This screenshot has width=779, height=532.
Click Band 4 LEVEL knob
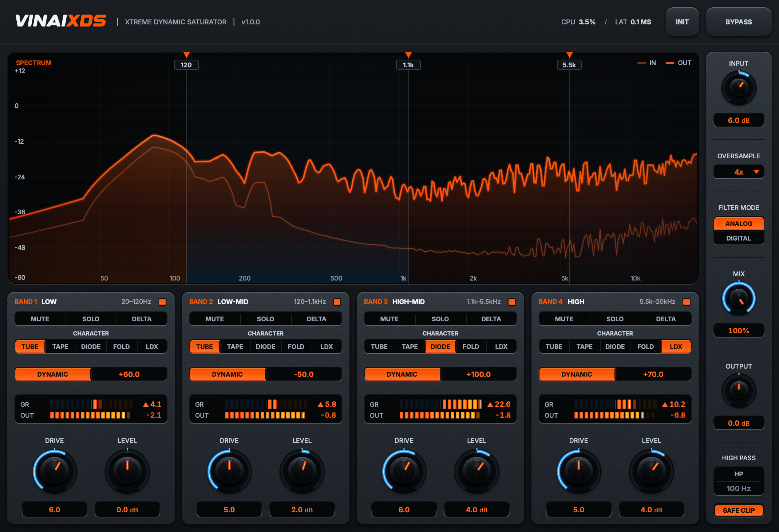click(x=652, y=472)
